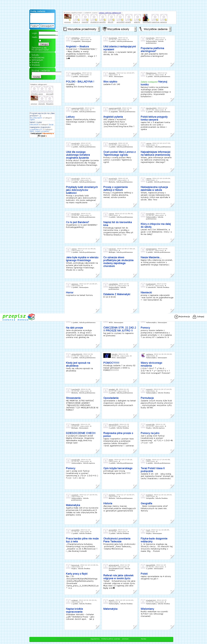
Task: Click the Nie pamiętasz hasła? link
Action: tap(40, 50)
